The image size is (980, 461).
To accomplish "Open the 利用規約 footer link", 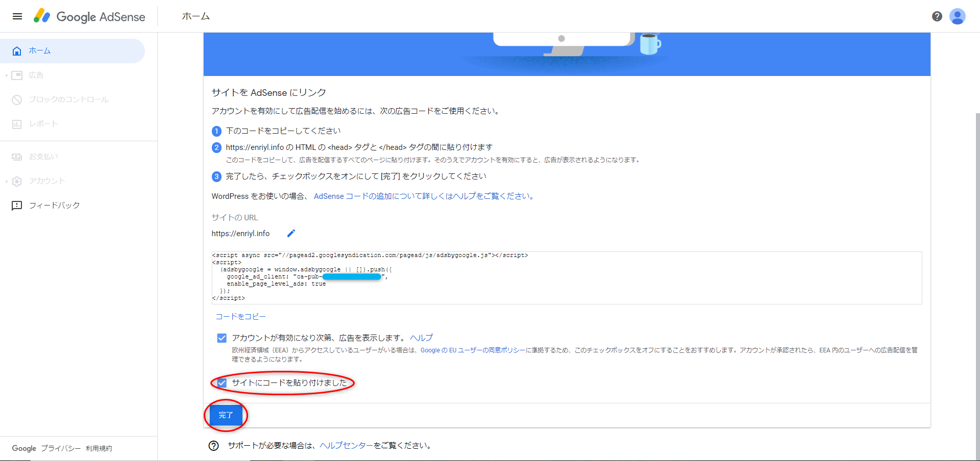I will click(99, 448).
